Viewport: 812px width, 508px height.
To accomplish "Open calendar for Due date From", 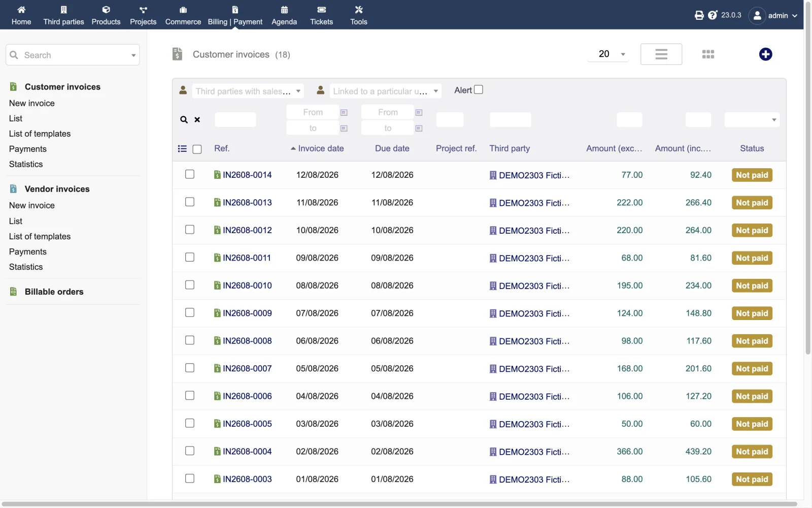I will click(x=419, y=112).
